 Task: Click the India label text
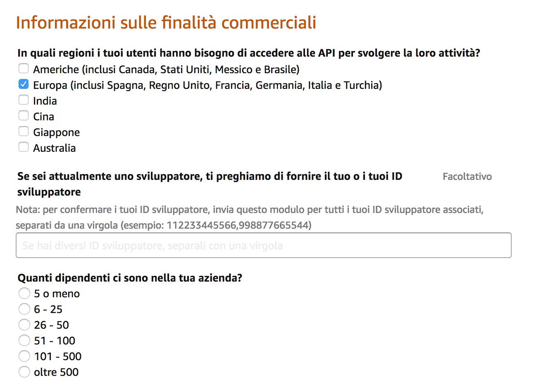45,101
